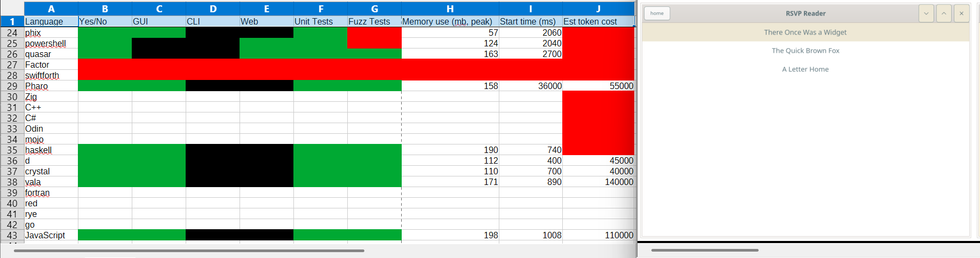Screen dimensions: 980x258
Task: Click the Start time (ms) header cell
Action: pyautogui.click(x=531, y=21)
